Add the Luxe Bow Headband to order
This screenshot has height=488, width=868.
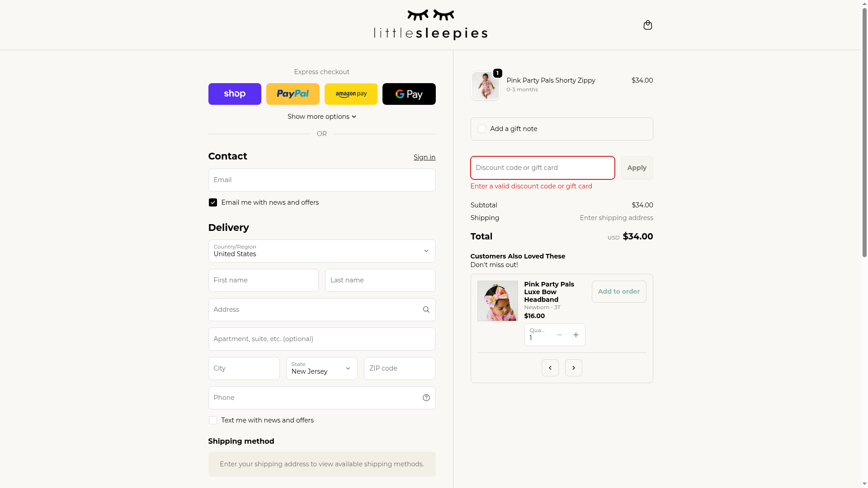[618, 291]
